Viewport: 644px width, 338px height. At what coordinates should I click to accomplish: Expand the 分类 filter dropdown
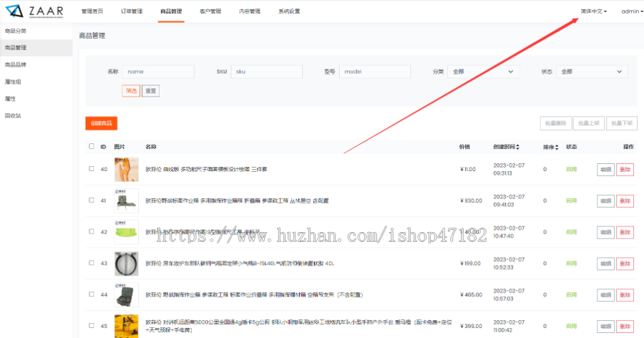coord(483,72)
